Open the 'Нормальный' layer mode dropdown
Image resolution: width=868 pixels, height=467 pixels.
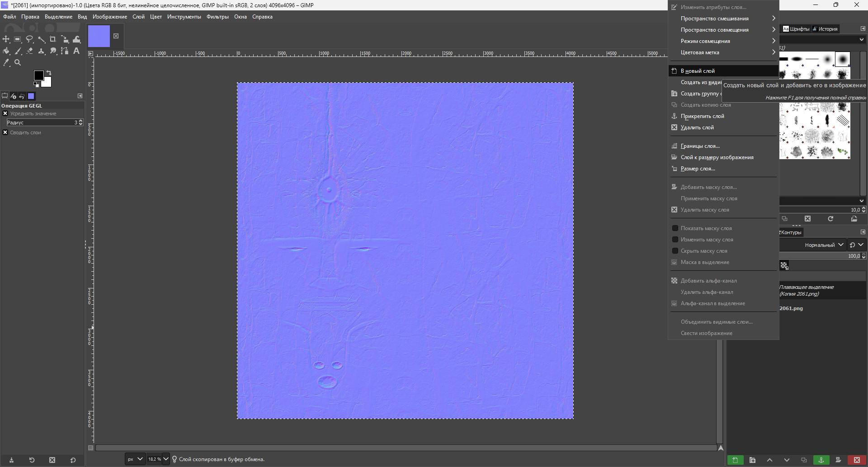coord(824,245)
